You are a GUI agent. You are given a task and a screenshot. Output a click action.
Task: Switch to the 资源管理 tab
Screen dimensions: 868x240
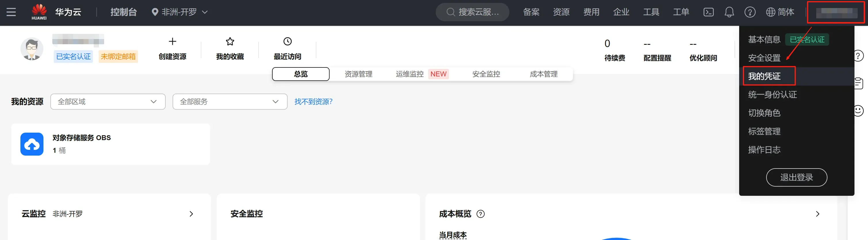tap(359, 74)
